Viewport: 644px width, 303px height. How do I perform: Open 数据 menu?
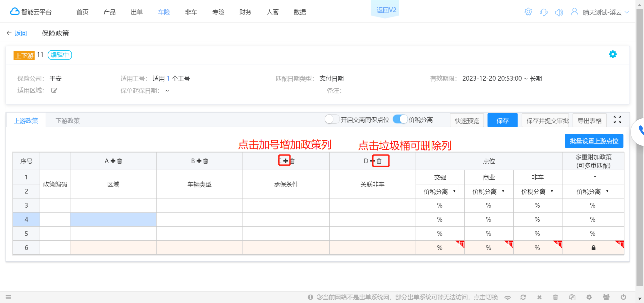click(300, 12)
